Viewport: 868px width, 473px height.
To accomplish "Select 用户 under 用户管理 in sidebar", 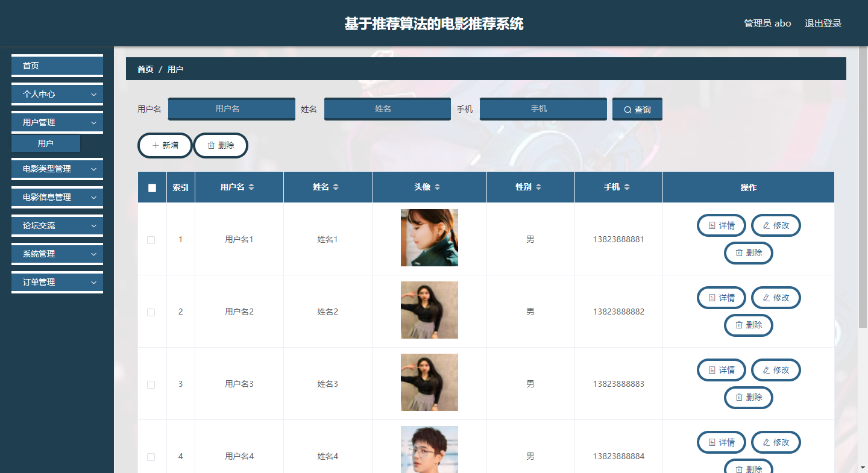I will pos(45,143).
